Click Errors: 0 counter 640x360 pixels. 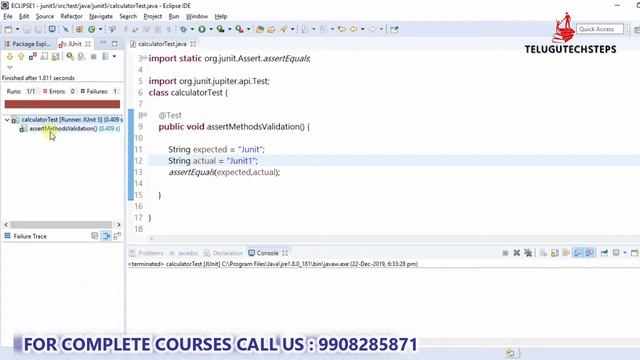(59, 91)
